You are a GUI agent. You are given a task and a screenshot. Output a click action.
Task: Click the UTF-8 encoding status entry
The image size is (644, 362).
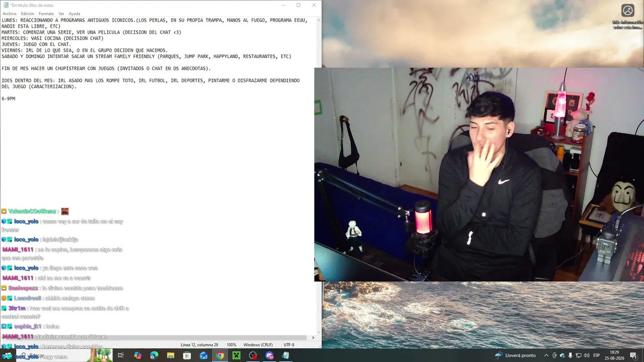289,345
